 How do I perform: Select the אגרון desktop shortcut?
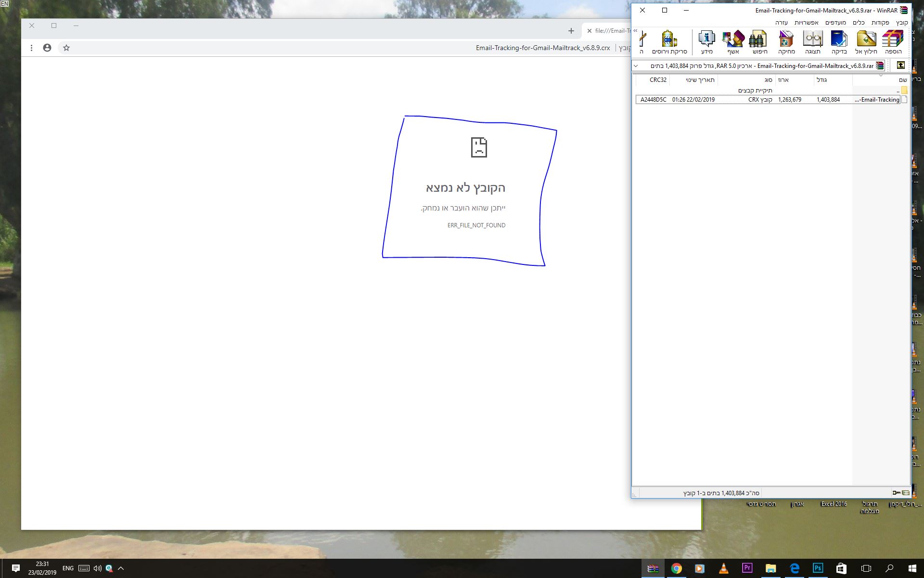point(797,504)
